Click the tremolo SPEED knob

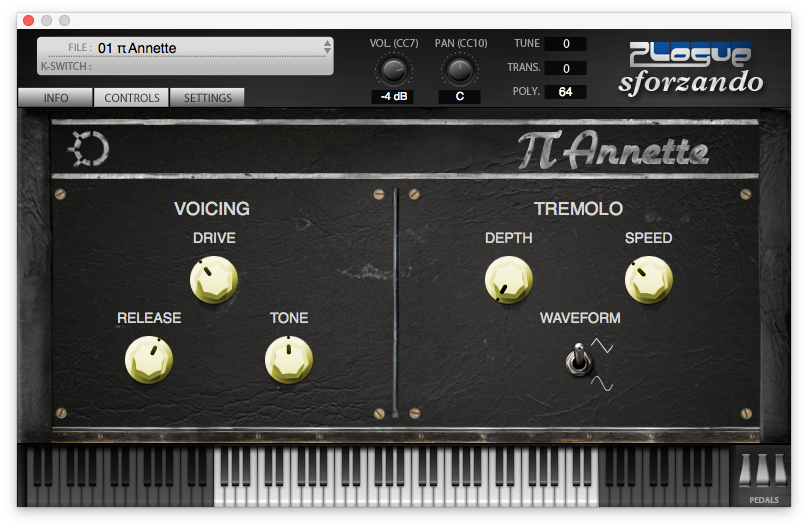[x=649, y=280]
